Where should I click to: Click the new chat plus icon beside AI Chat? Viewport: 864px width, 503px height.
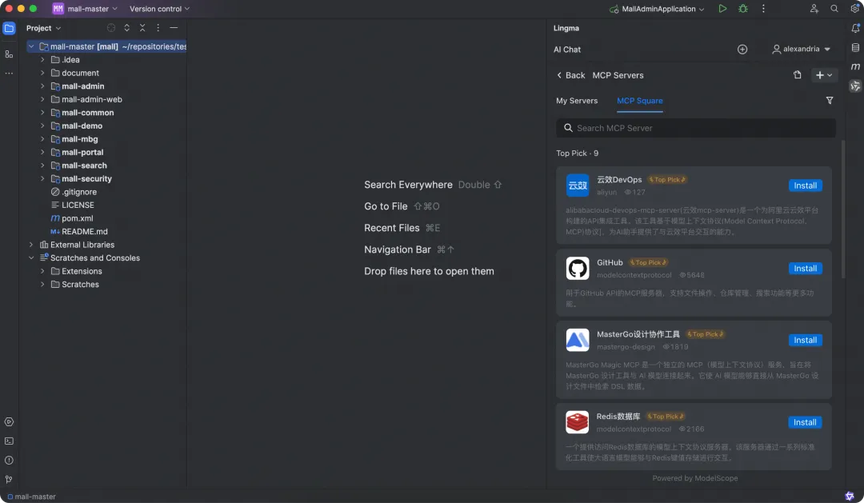click(742, 50)
